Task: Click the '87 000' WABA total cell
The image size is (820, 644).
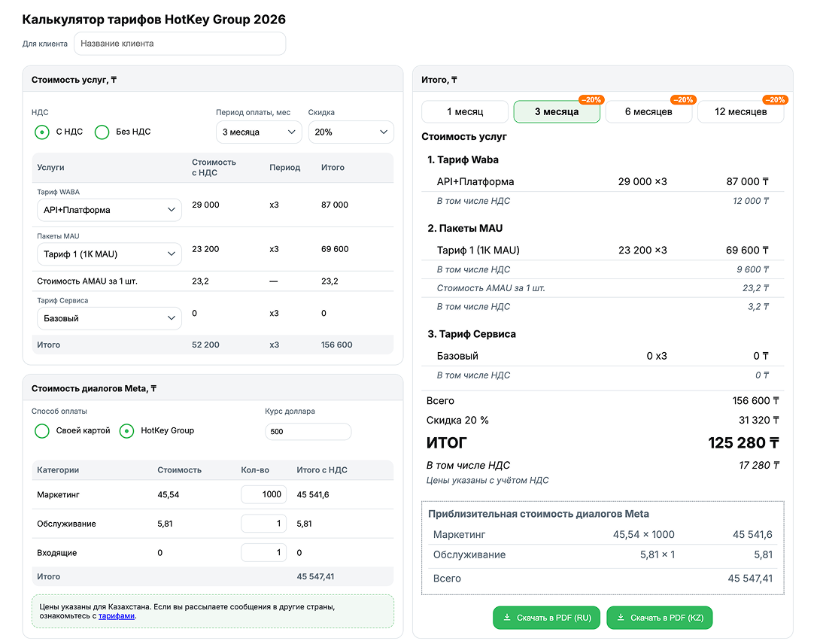Action: click(335, 205)
